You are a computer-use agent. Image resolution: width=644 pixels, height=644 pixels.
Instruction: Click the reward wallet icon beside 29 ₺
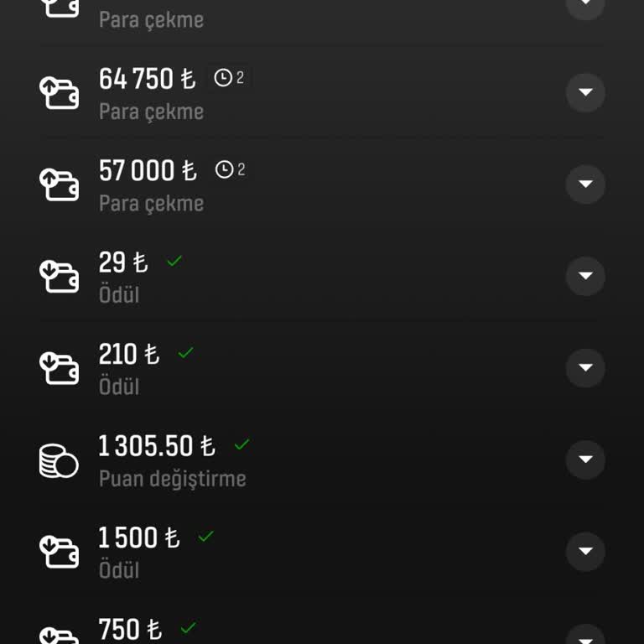click(59, 276)
